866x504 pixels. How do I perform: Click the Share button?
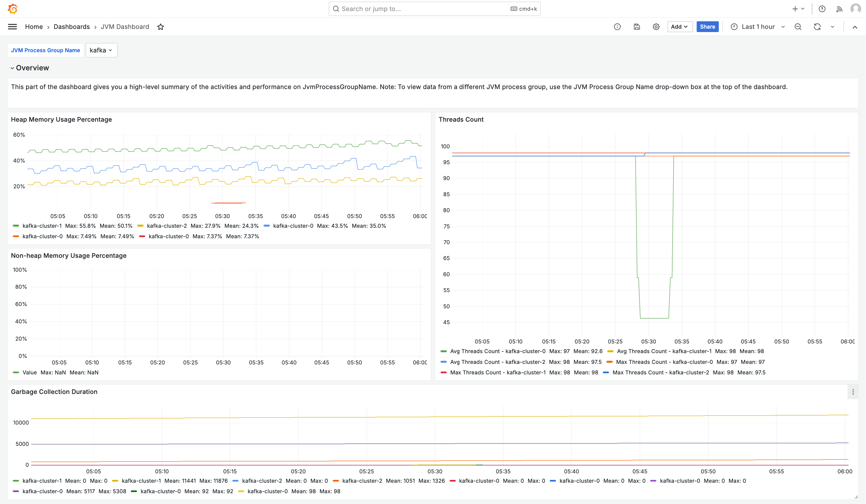707,26
